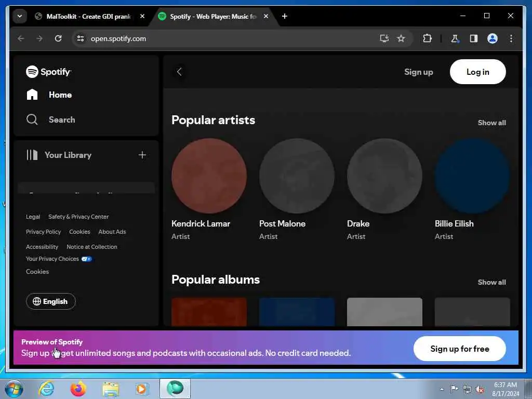This screenshot has width=532, height=399.
Task: Switch to the MalToolkit browser tab
Action: [x=88, y=16]
